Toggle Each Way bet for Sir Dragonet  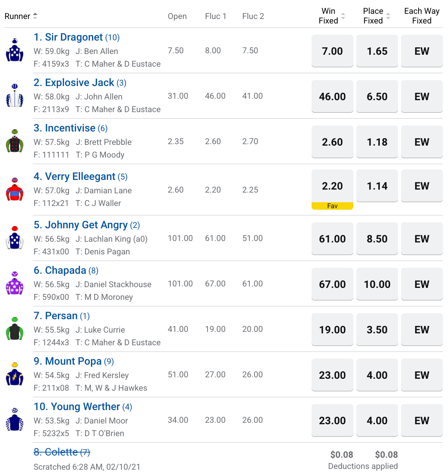tap(422, 51)
